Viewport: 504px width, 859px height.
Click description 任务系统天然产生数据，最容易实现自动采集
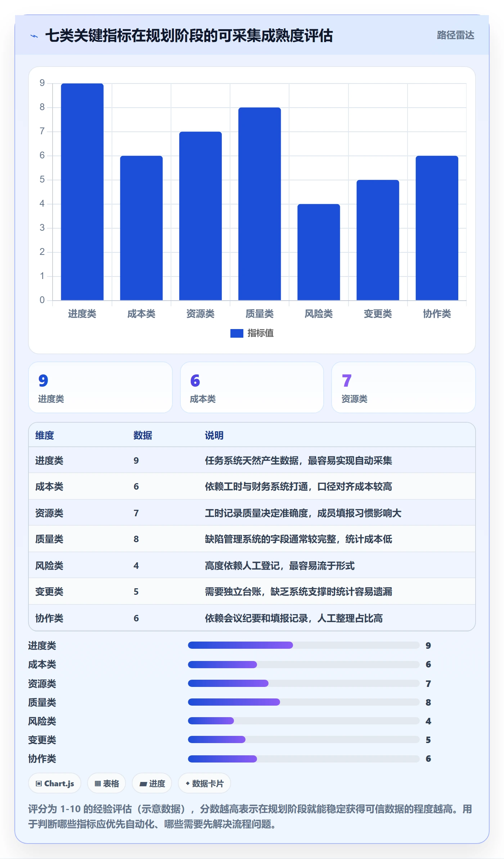tap(298, 460)
